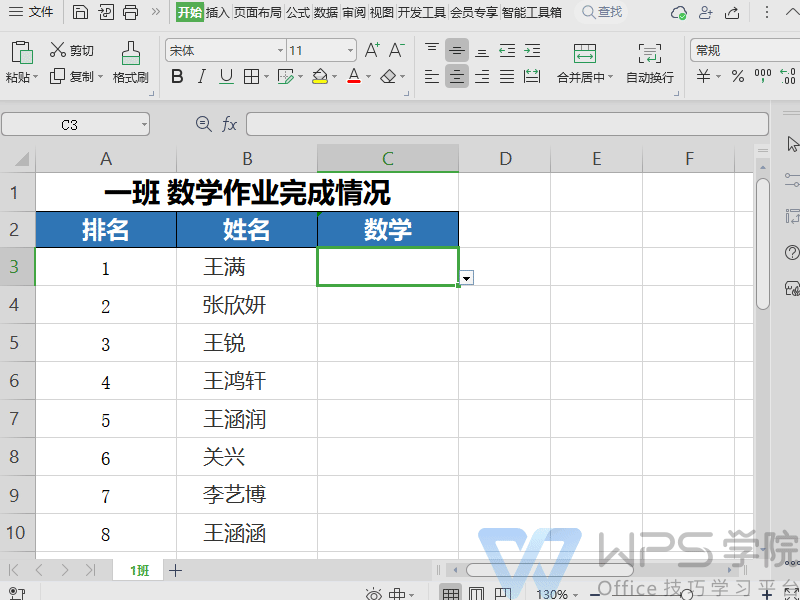
Task: Toggle Italic formatting
Action: [x=202, y=77]
